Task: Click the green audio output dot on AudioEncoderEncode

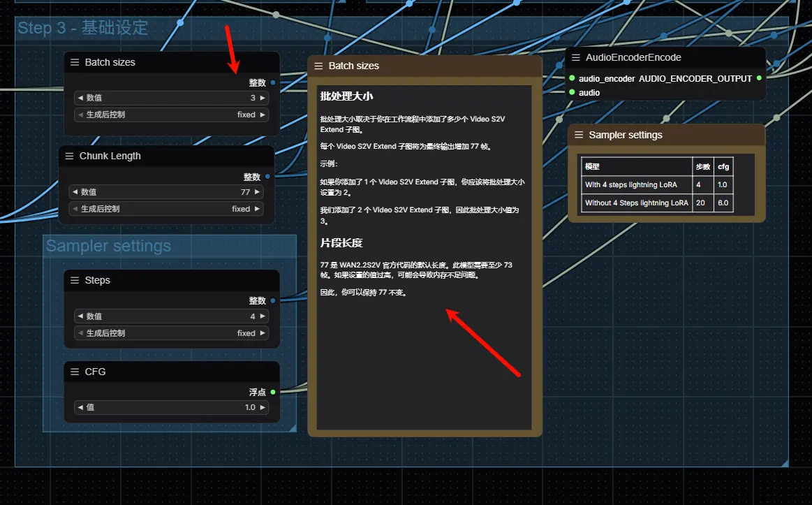Action: point(572,92)
